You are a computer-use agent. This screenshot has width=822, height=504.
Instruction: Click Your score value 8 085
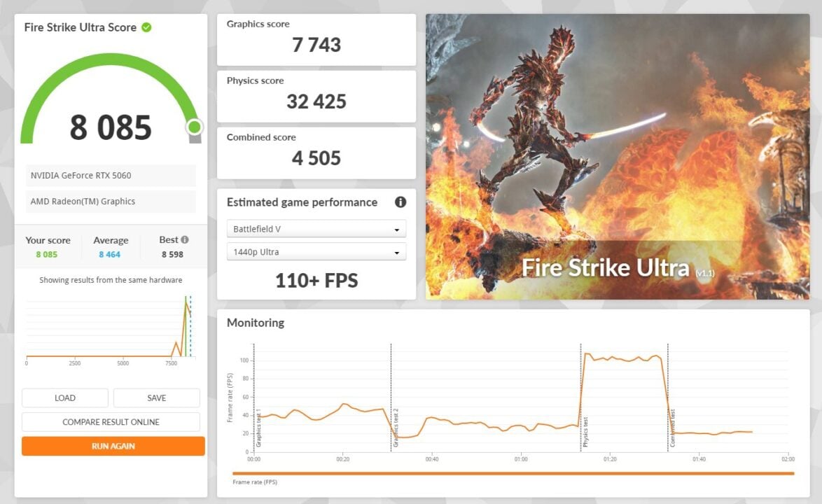click(x=47, y=255)
